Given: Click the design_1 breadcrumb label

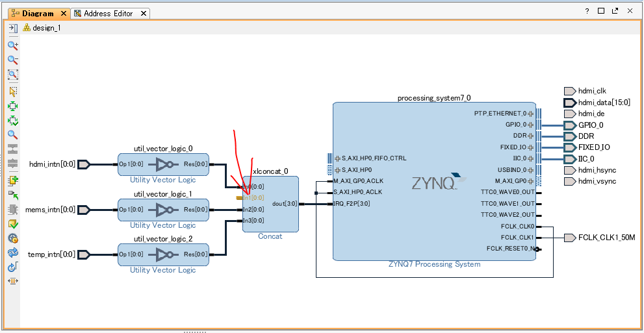Looking at the screenshot, I should tap(45, 28).
